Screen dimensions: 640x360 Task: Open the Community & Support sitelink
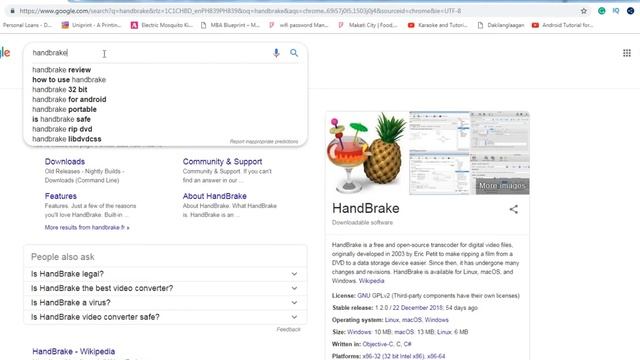222,162
